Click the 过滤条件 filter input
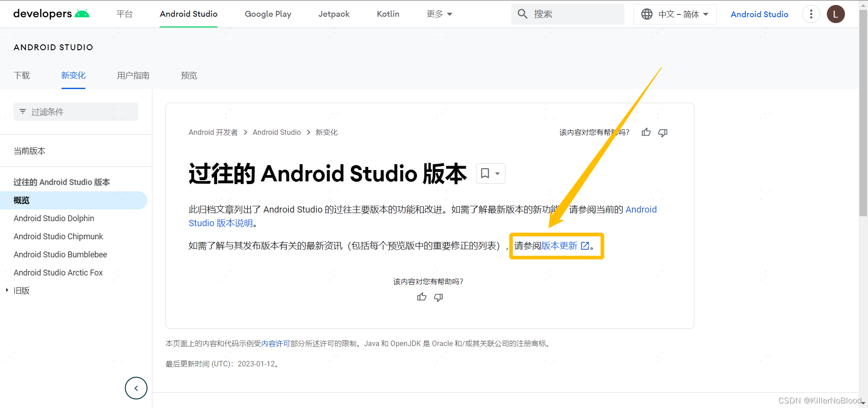868x408 pixels. coord(76,112)
